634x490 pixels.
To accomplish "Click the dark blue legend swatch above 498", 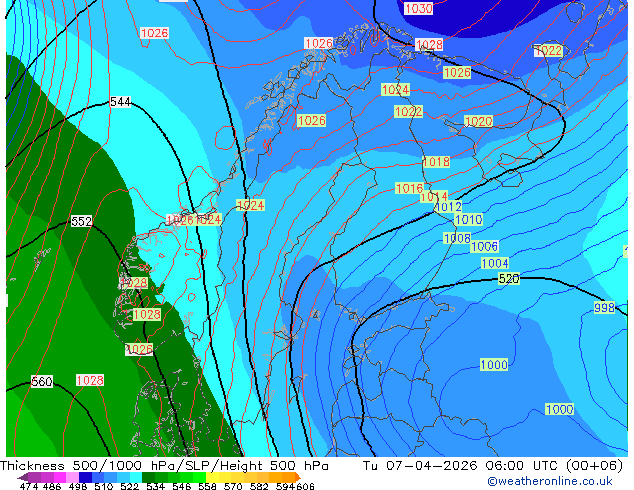I will [85, 477].
